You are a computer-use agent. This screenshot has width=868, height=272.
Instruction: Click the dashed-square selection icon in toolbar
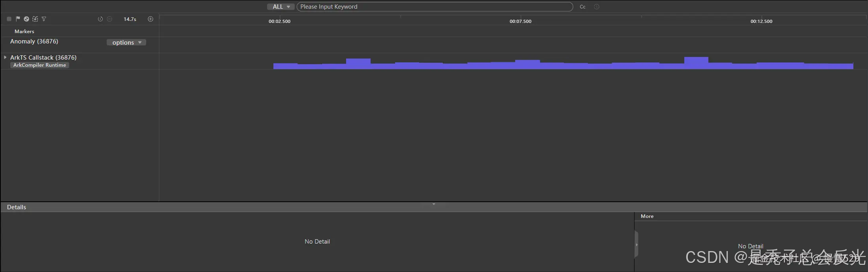[35, 19]
